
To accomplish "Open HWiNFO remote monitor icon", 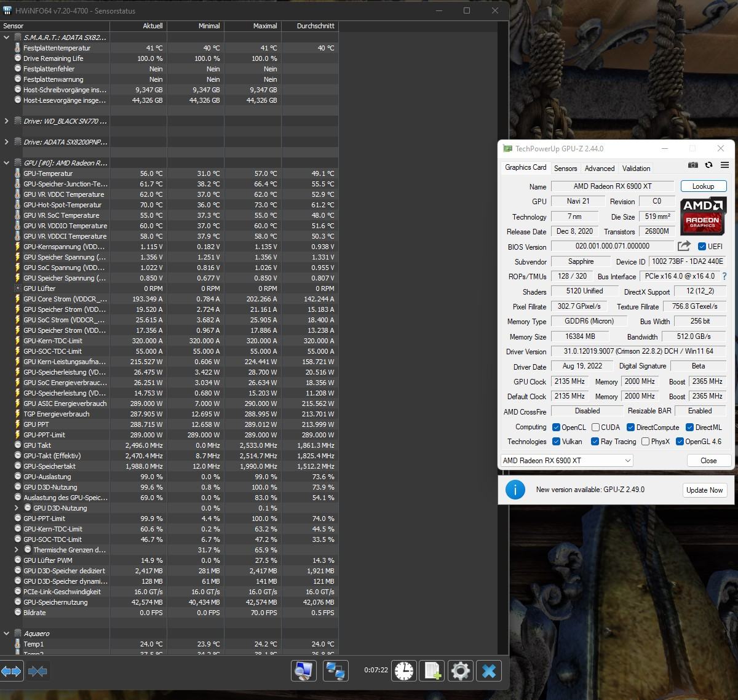I will click(303, 670).
